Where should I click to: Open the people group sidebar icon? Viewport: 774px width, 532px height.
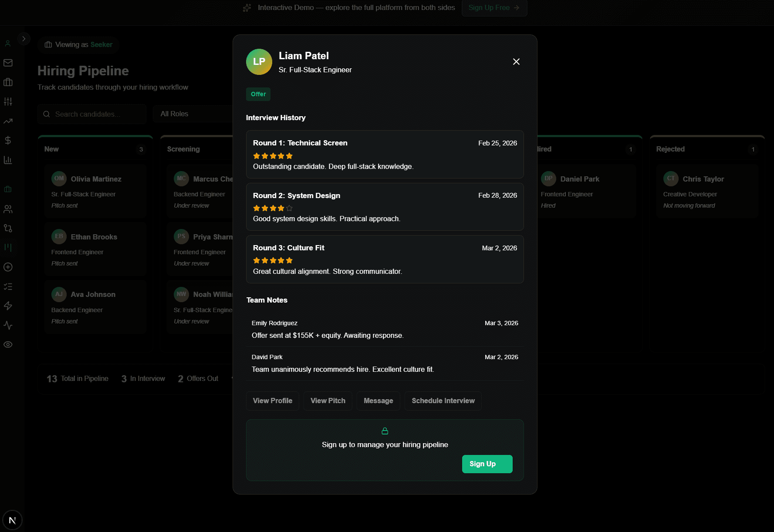[8, 209]
